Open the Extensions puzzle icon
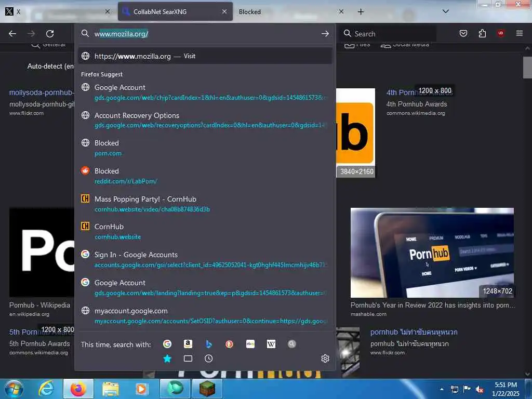The image size is (532, 399). pyautogui.click(x=482, y=33)
